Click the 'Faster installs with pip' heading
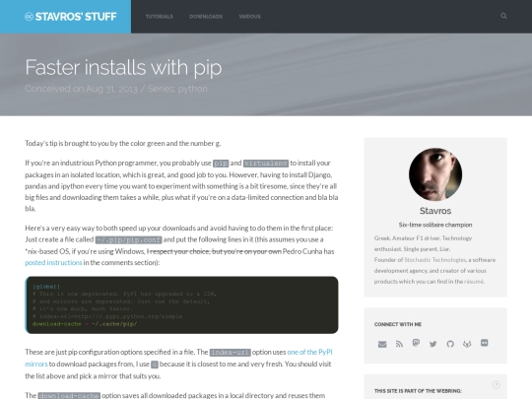The width and height of the screenshot is (532, 399). 123,67
